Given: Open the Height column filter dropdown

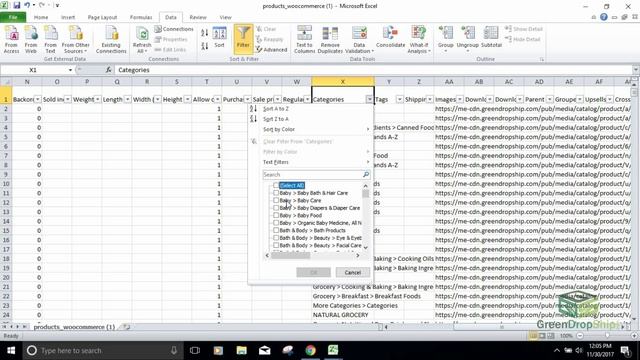Looking at the screenshot, I should coord(187,99).
